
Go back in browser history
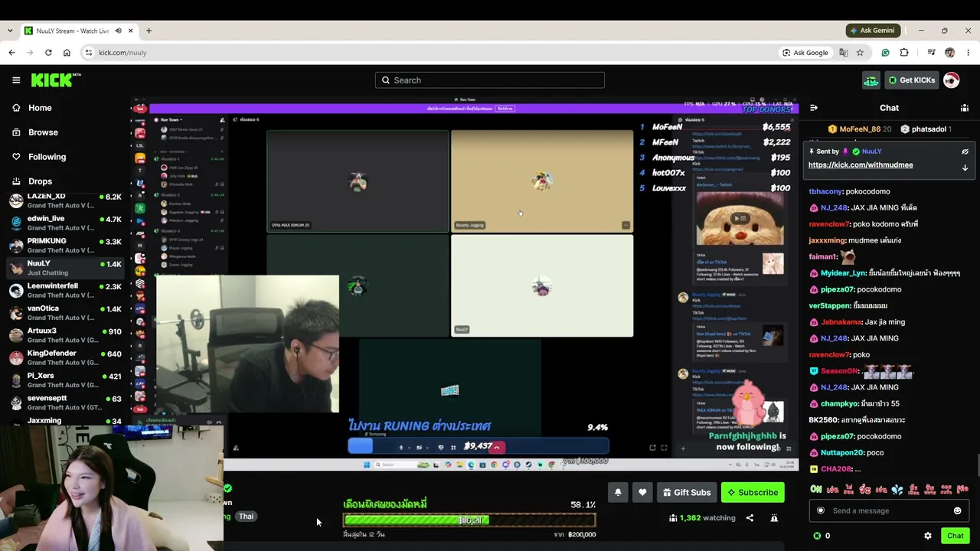click(11, 53)
